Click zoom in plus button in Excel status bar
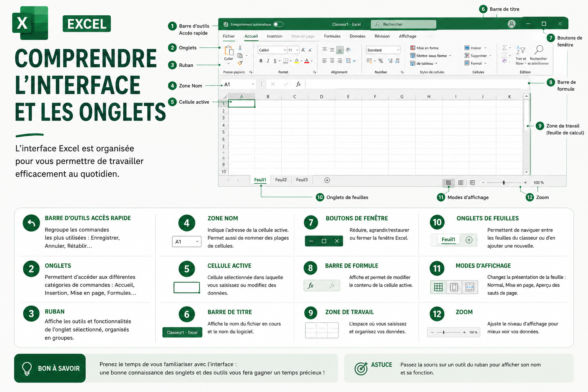 pyautogui.click(x=525, y=183)
